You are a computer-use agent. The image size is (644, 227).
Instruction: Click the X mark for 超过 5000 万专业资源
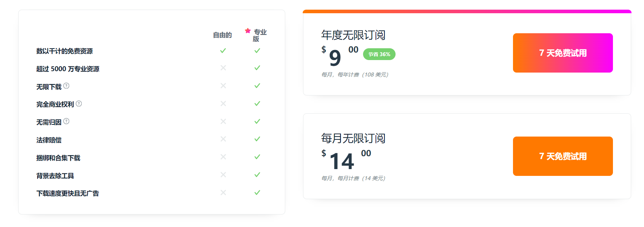(x=223, y=68)
